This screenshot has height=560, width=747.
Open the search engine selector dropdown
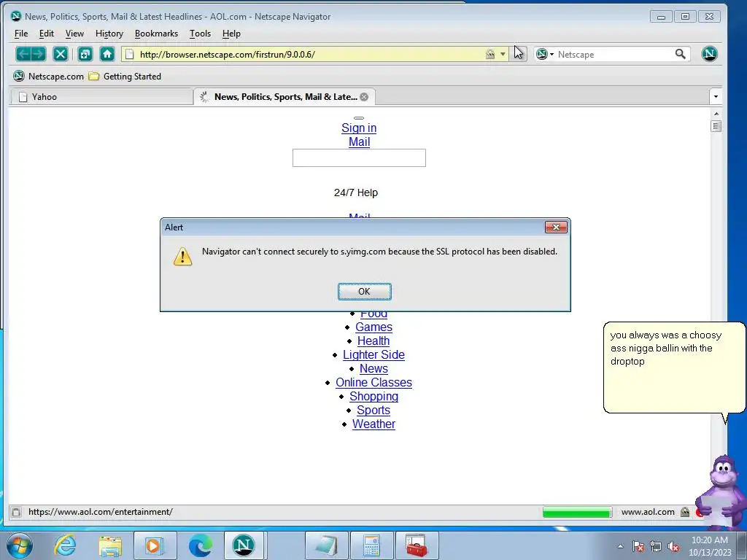[545, 54]
